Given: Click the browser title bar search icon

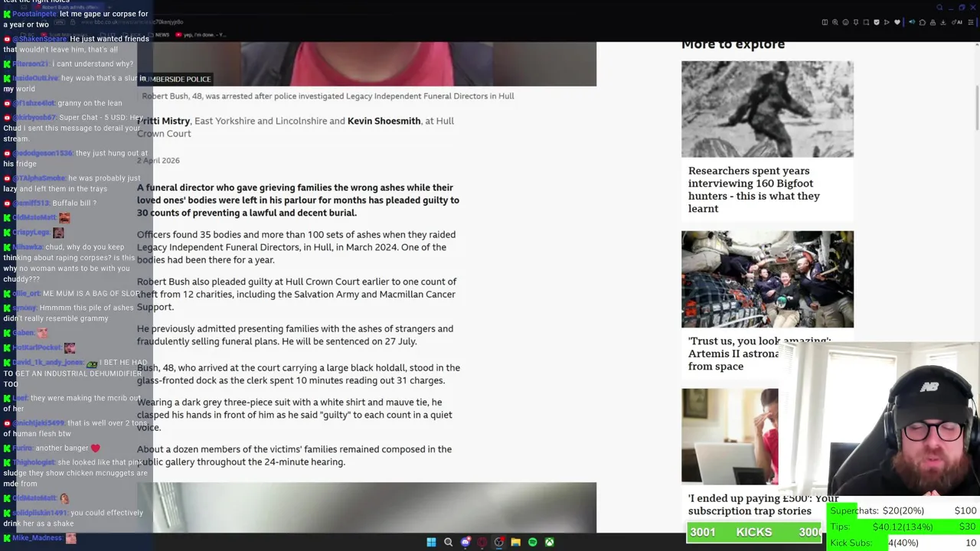Looking at the screenshot, I should [939, 7].
